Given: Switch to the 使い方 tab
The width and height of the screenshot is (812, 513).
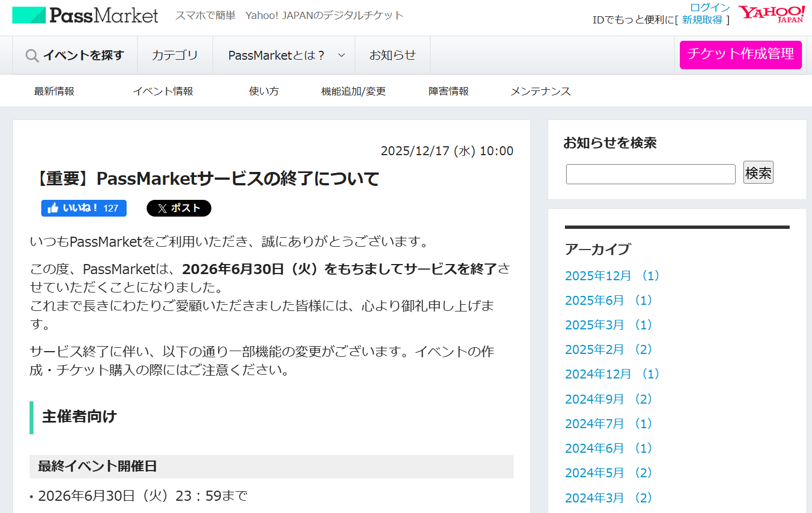Looking at the screenshot, I should tap(264, 91).
